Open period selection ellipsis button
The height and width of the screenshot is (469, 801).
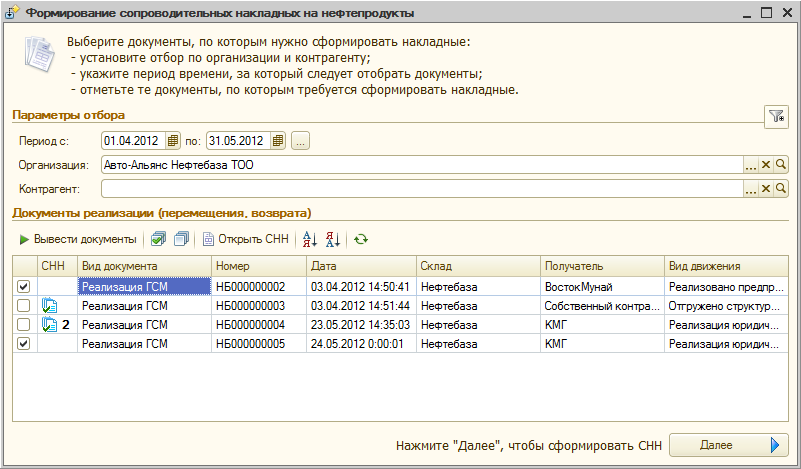click(301, 140)
